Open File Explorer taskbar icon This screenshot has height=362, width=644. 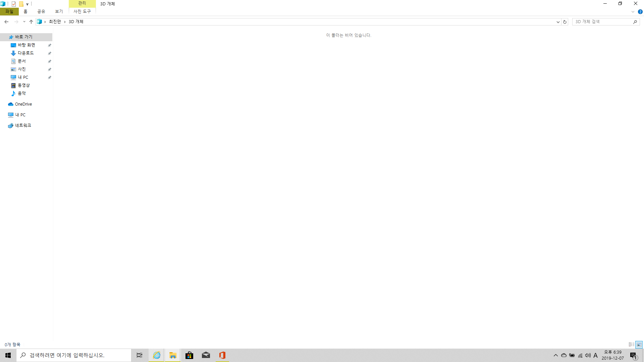(173, 355)
